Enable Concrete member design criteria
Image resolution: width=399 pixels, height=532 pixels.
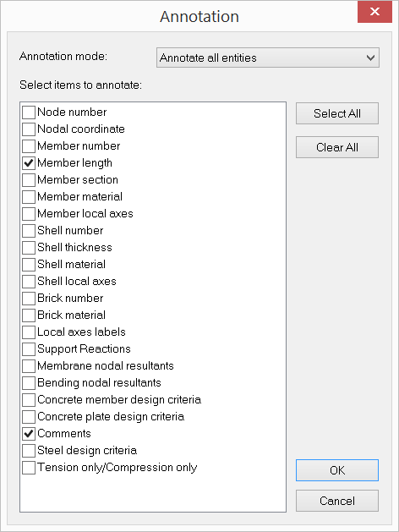(x=29, y=400)
